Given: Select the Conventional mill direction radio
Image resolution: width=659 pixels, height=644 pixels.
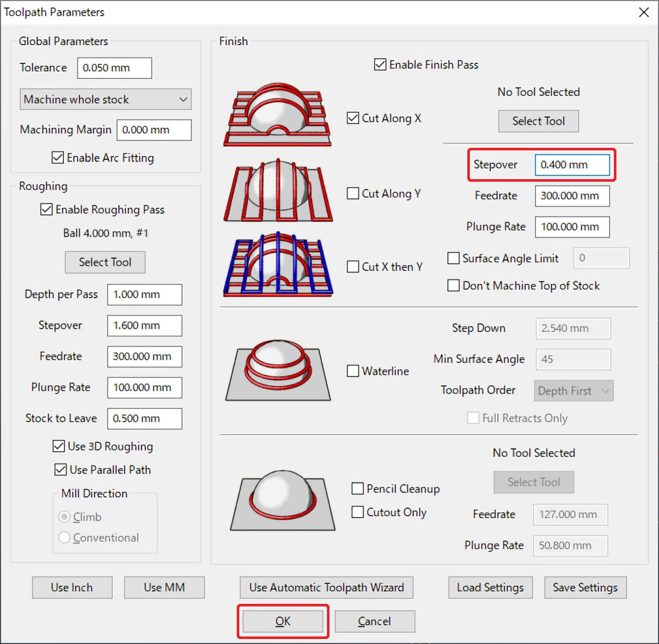Looking at the screenshot, I should (64, 538).
